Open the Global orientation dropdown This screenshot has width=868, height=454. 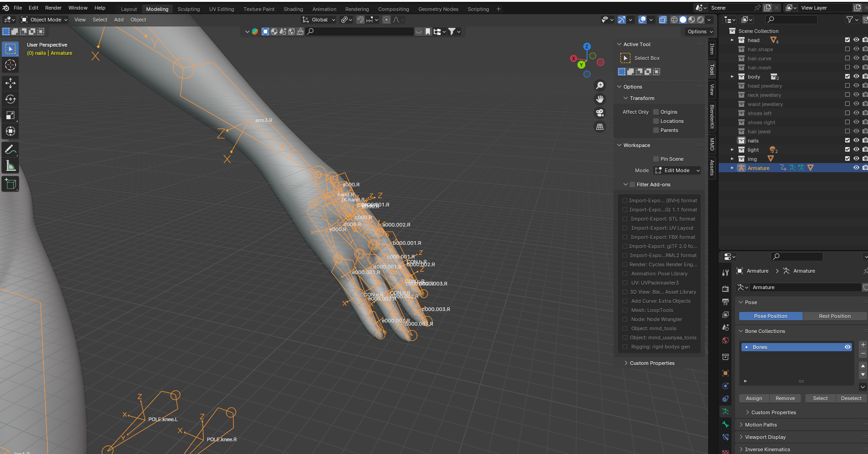point(319,20)
